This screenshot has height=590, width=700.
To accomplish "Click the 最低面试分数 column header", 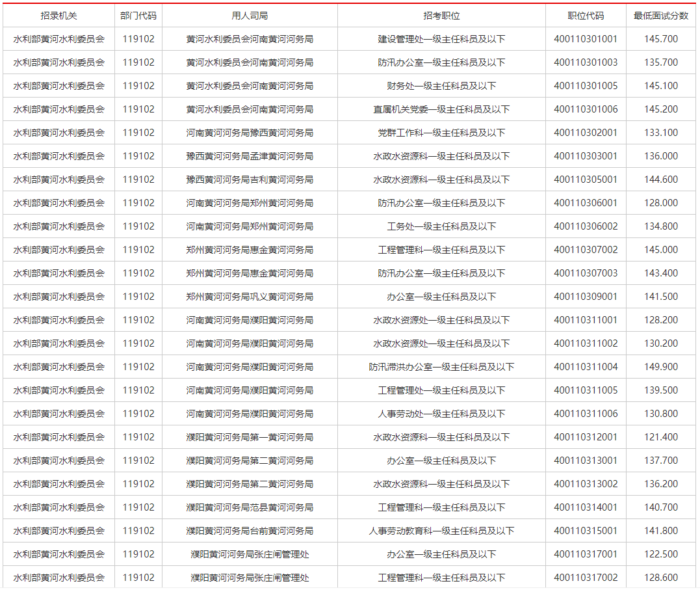I will point(661,16).
